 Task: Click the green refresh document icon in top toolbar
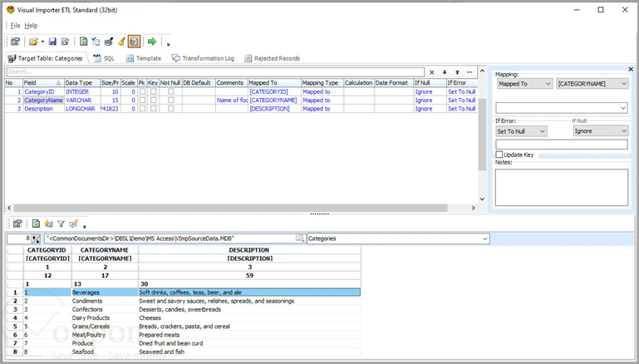pyautogui.click(x=83, y=42)
